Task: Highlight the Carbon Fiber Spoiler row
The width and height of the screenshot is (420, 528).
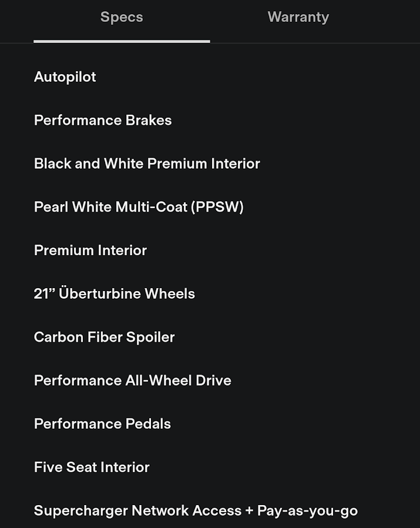Action: coord(105,337)
